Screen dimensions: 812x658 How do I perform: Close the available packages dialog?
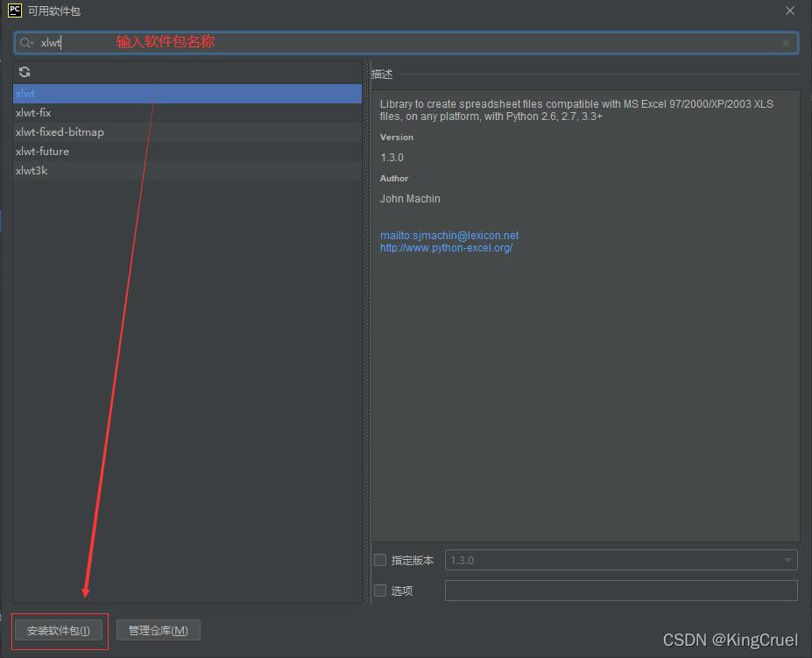pyautogui.click(x=790, y=11)
